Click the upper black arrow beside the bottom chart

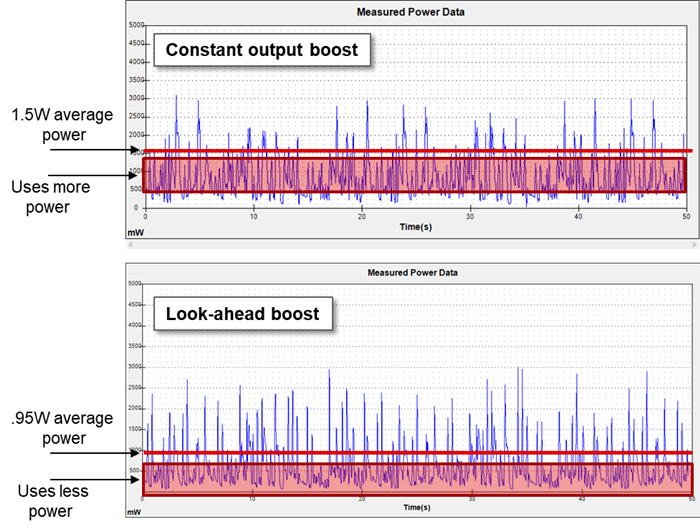point(134,454)
